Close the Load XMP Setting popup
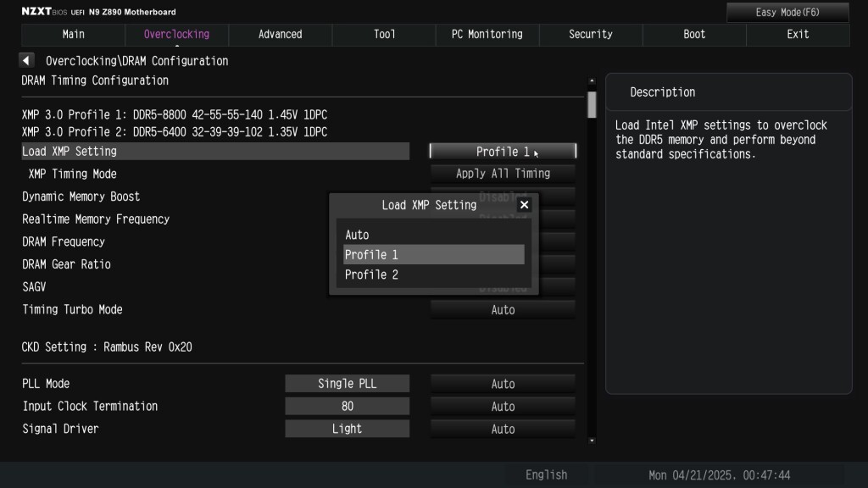The image size is (868, 488). (524, 205)
